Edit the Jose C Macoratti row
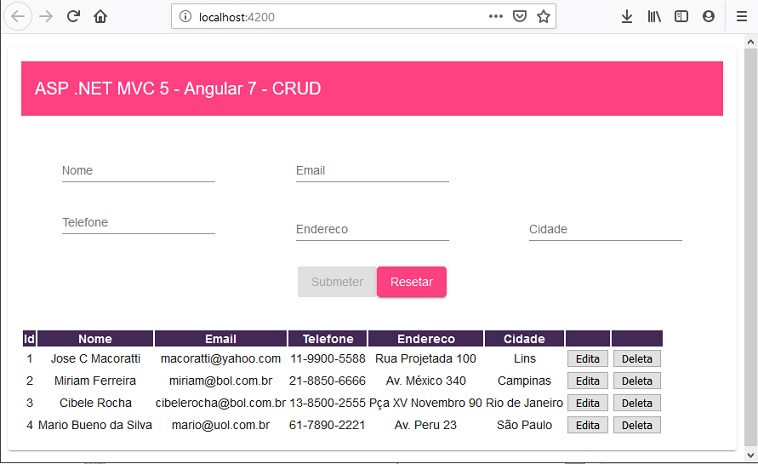Viewport: 758px width, 464px height. coord(587,359)
